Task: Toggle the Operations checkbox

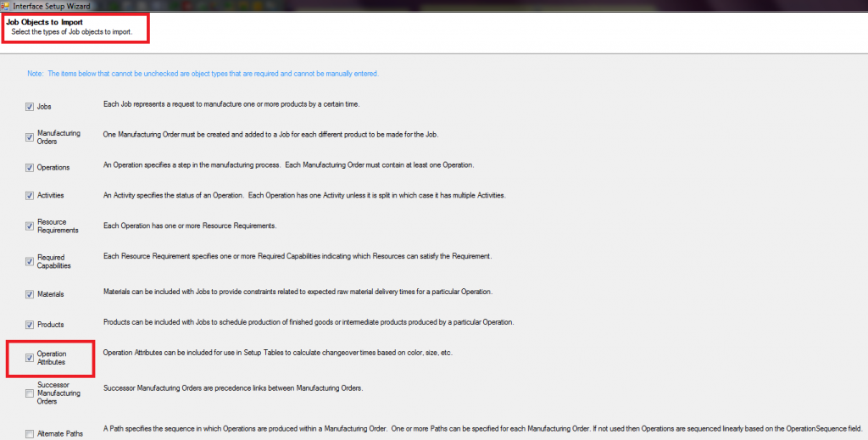Action: point(30,168)
